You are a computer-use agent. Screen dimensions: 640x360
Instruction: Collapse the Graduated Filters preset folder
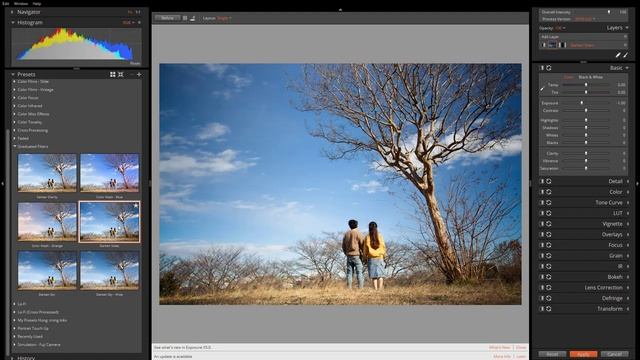15,146
